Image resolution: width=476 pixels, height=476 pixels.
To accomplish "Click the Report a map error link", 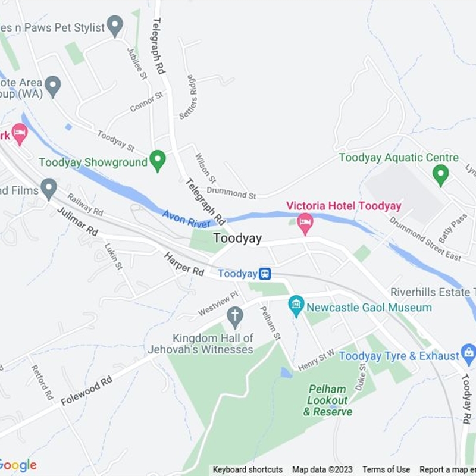I will coord(448,469).
